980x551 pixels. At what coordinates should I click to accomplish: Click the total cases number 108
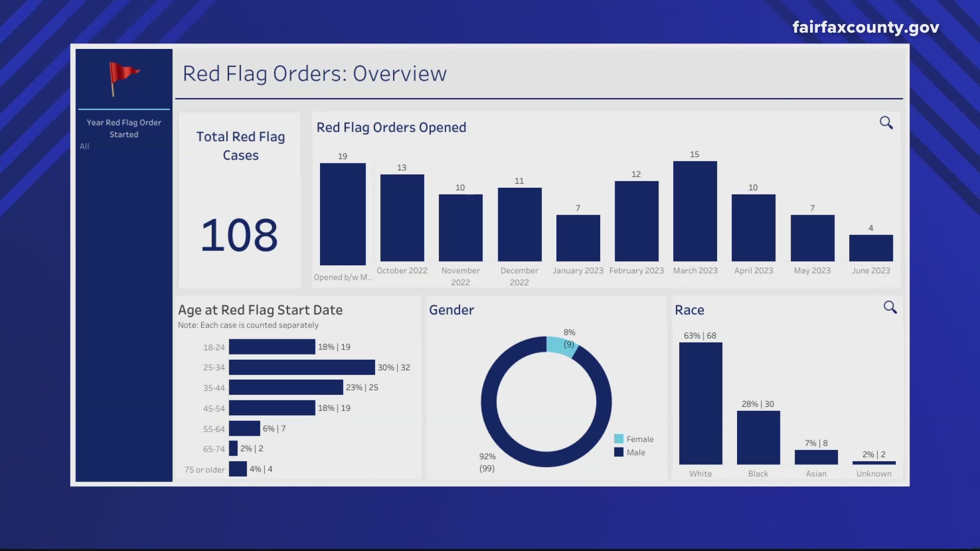239,235
